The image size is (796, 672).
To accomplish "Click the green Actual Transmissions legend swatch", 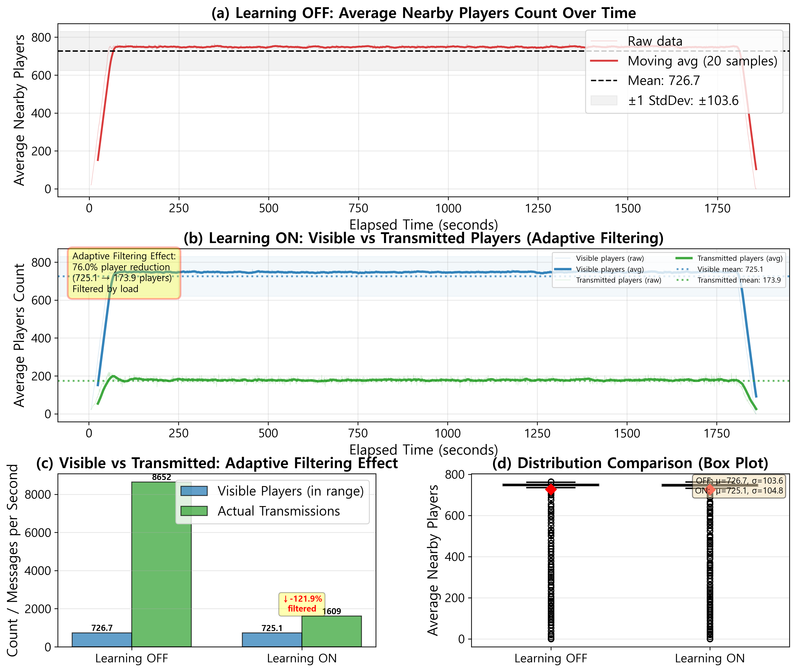I will point(194,511).
